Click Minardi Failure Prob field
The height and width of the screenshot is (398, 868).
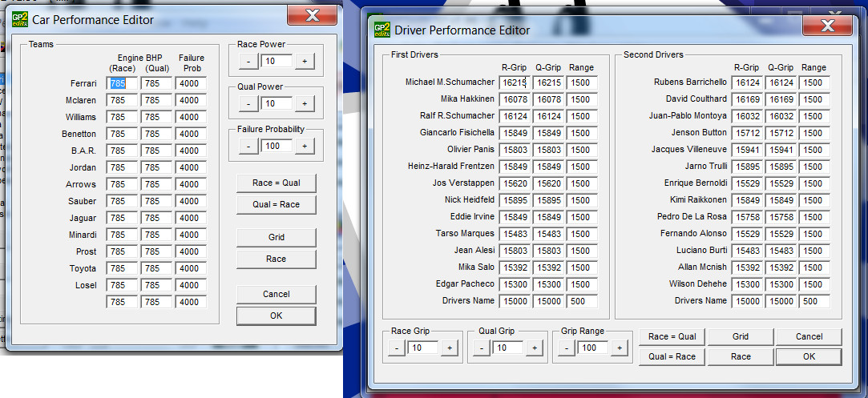192,235
